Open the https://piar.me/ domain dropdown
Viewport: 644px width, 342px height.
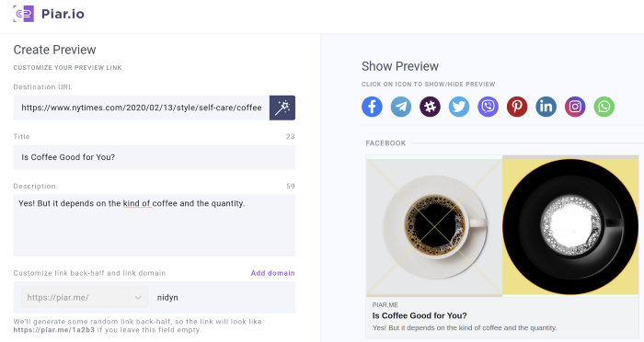tap(85, 297)
